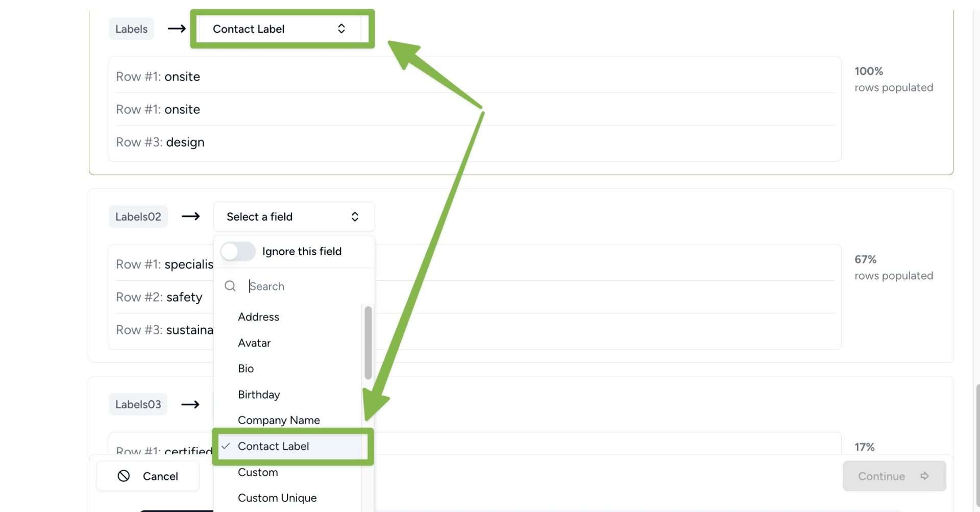The height and width of the screenshot is (512, 980).
Task: Click the up-down chevron on Select a field
Action: pyautogui.click(x=355, y=216)
